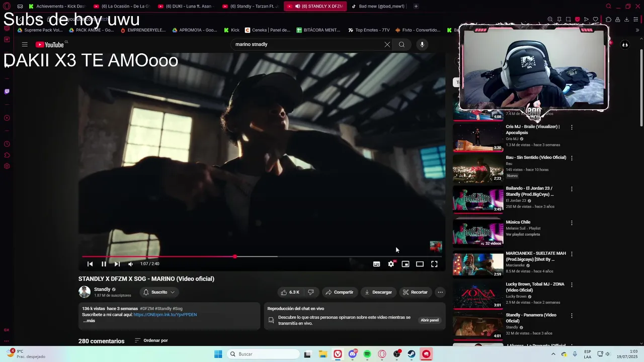The height and width of the screenshot is (362, 644).
Task: Switch to DUKI - Luna tab
Action: (186, 6)
